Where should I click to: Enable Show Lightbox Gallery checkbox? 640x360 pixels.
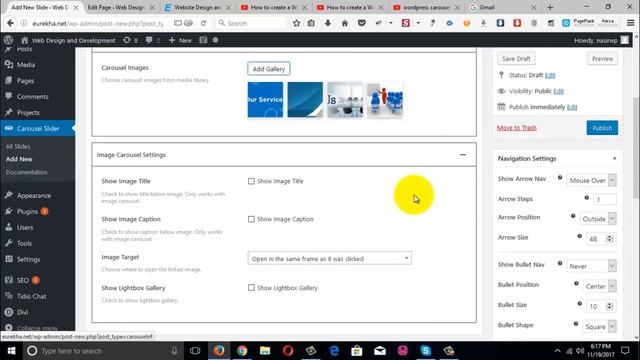pyautogui.click(x=251, y=288)
